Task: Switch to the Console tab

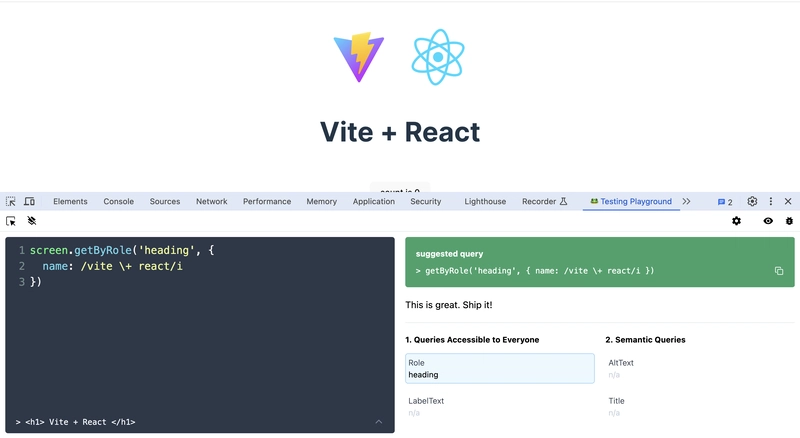Action: click(x=118, y=202)
